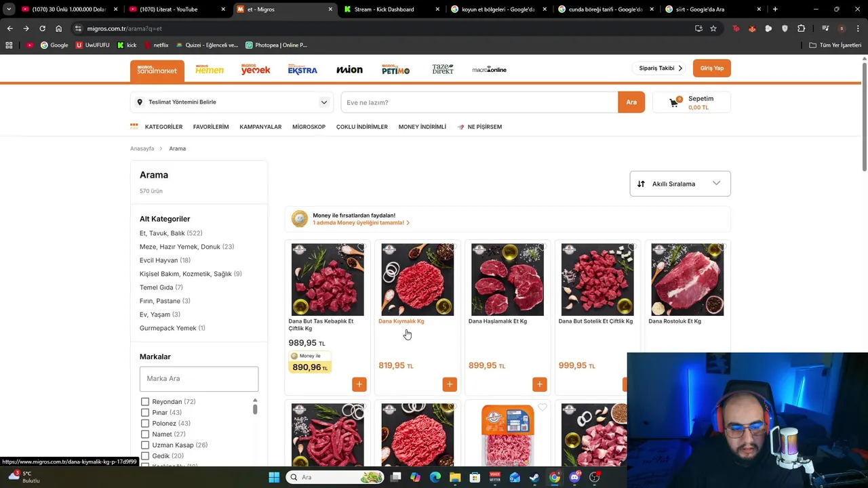Switch to Literat - YouTube tab
The height and width of the screenshot is (488, 868).
[x=176, y=9]
